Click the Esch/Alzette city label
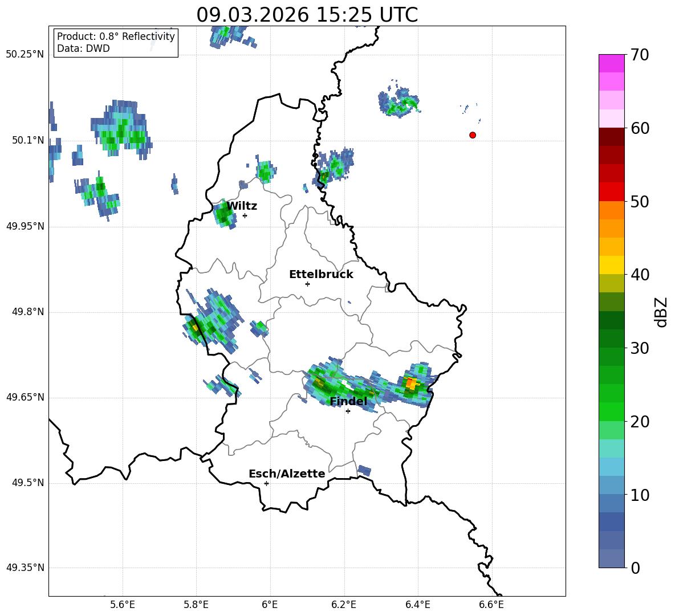Image resolution: width=675 pixels, height=616 pixels. 287,474
